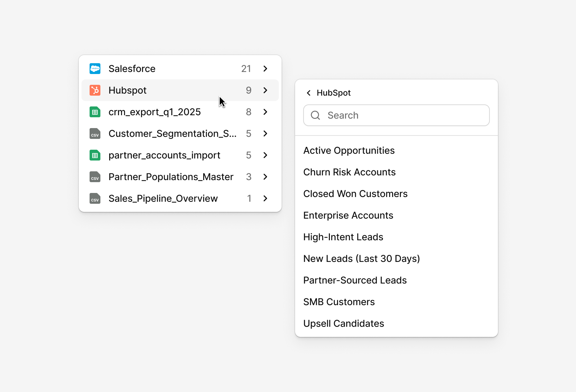Expand the Partner_Populations_Master row chevron
Viewport: 576px width, 392px height.
point(265,177)
